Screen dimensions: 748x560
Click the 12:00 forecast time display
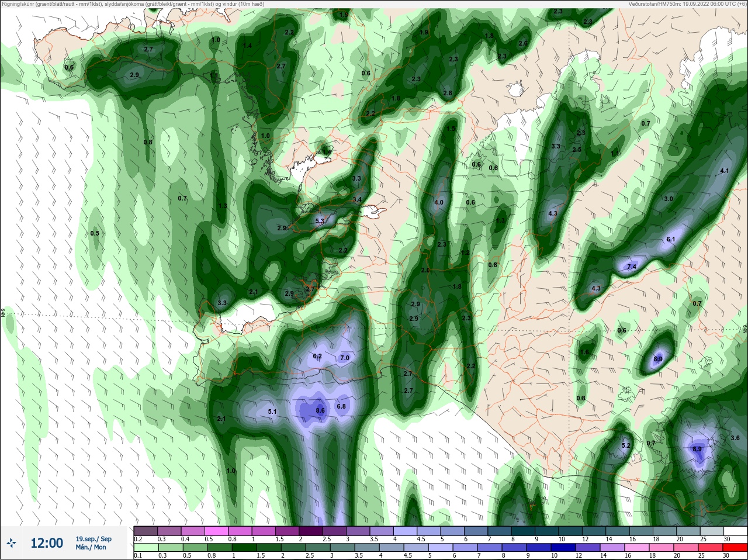point(47,543)
